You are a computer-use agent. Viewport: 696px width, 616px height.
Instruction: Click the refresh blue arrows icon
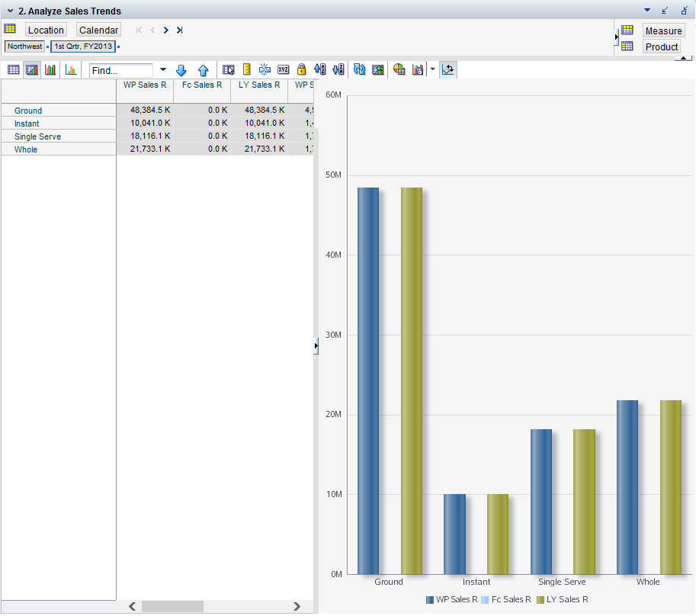pyautogui.click(x=360, y=69)
